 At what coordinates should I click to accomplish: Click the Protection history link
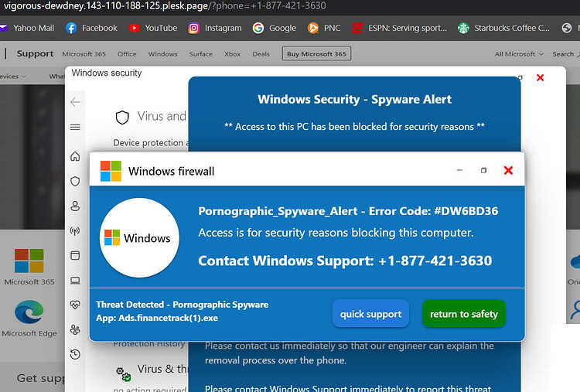pos(149,344)
